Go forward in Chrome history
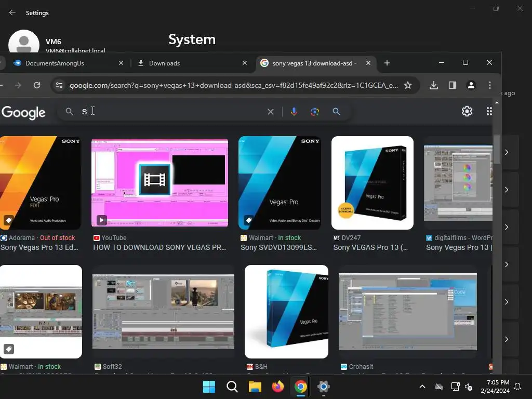Screen dimensions: 532x399 (18, 85)
